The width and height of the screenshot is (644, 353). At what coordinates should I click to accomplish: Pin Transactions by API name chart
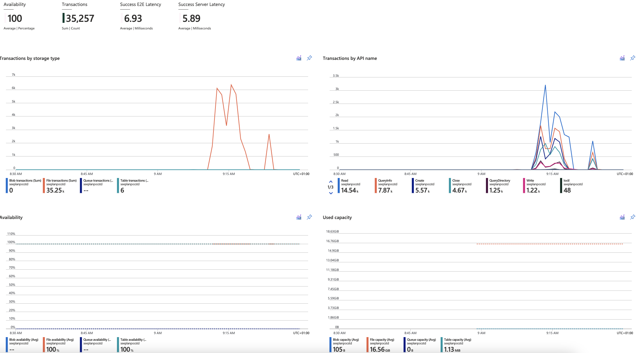[x=633, y=58]
